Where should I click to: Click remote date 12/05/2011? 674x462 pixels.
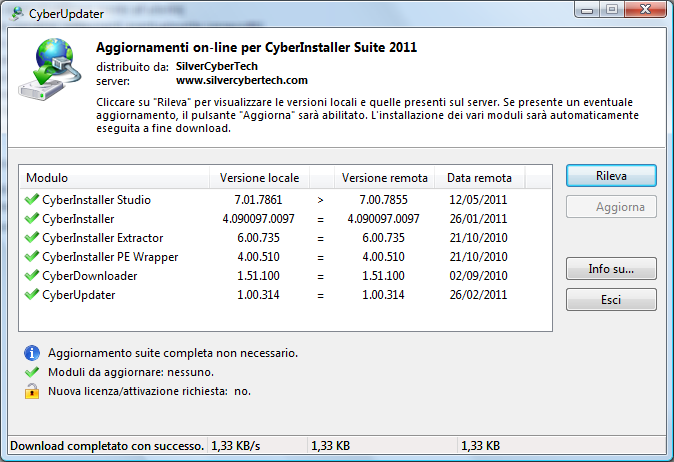tap(478, 200)
